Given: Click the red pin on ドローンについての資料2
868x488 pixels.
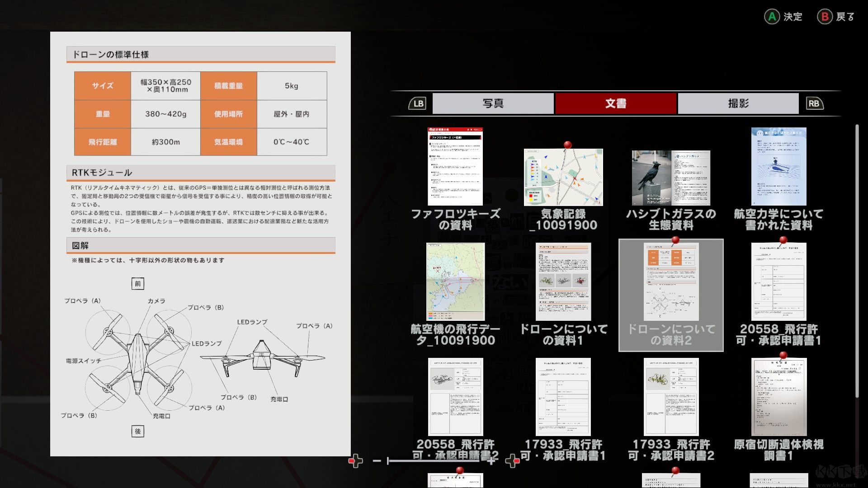Looking at the screenshot, I should pos(675,240).
